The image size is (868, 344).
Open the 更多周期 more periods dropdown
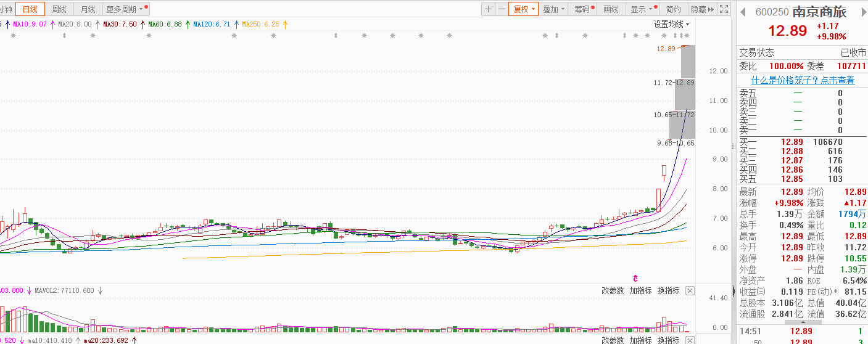point(126,9)
